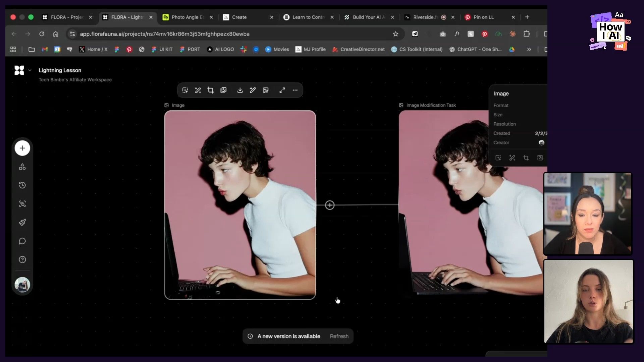Viewport: 644px width, 362px height.
Task: Close the Create browser tab
Action: 272,17
